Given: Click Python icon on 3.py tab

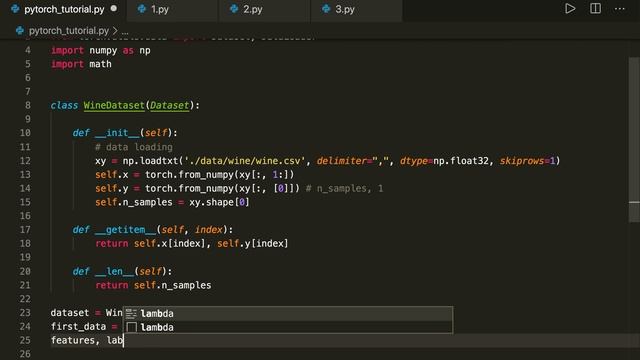Looking at the screenshot, I should pos(326,9).
